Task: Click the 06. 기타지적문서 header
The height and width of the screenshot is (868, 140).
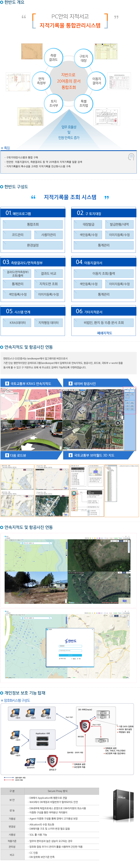Action: pyautogui.click(x=104, y=311)
